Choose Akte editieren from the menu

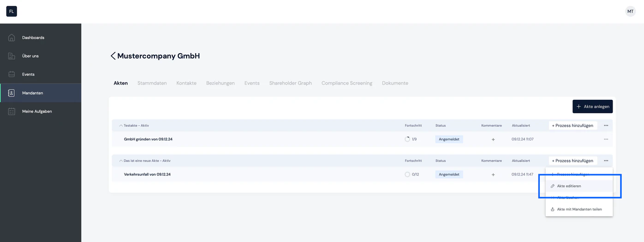(579, 186)
